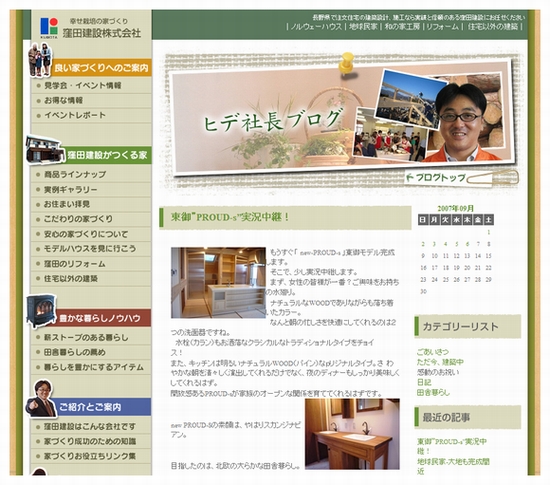Click the カテゴリーリスト heading

coord(461,326)
